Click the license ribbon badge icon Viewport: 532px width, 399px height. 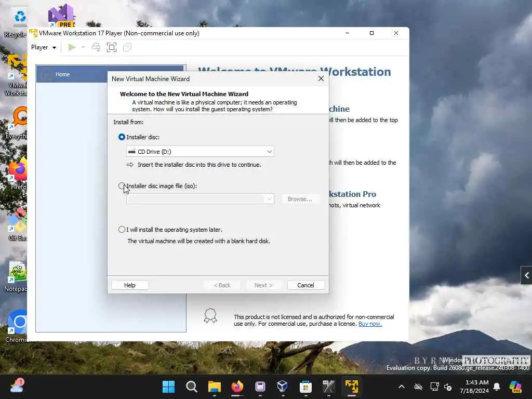coord(210,315)
